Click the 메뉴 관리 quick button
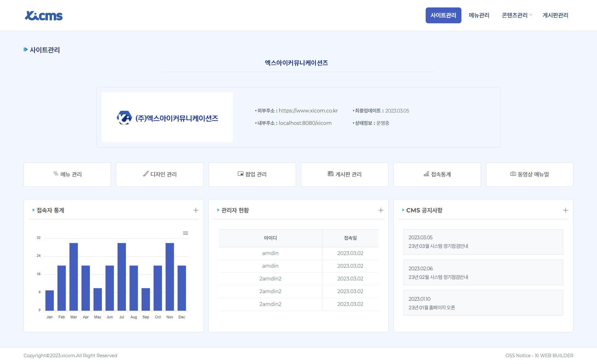Viewport: 597px width, 364px height. pyautogui.click(x=67, y=175)
